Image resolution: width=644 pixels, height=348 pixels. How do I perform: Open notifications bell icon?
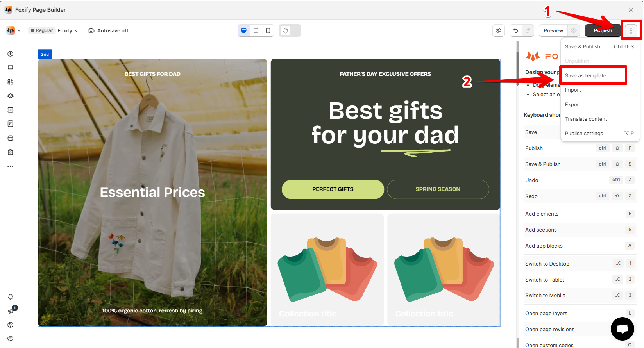point(11,297)
